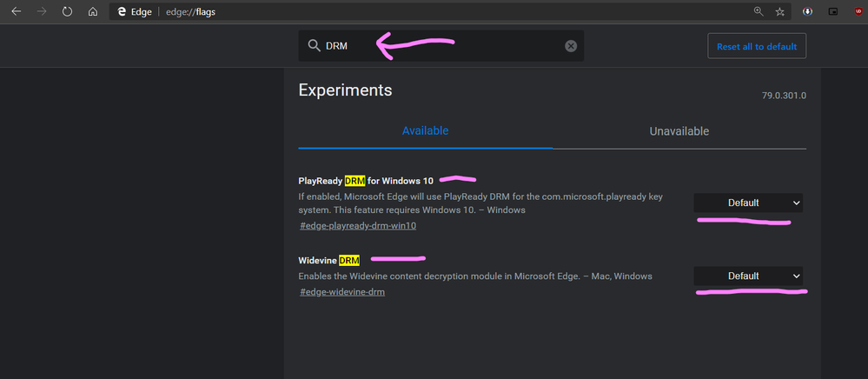Screen dimensions: 868x379
Task: Click the Experiments heading
Action: (x=345, y=90)
